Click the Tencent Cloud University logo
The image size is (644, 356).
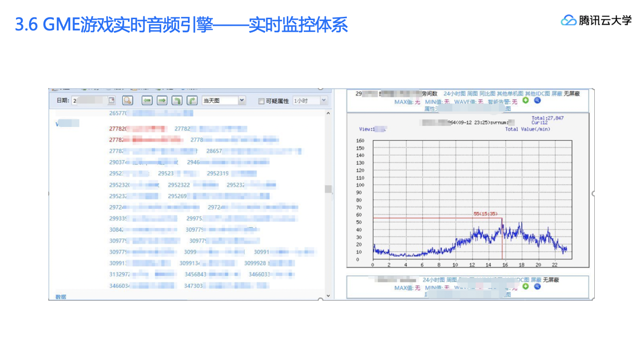pos(596,20)
